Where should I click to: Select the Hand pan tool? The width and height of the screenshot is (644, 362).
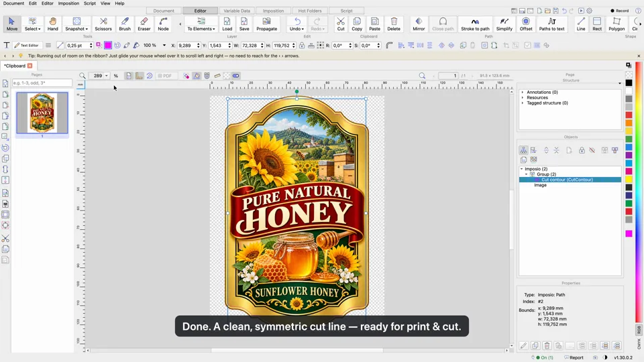pos(52,24)
